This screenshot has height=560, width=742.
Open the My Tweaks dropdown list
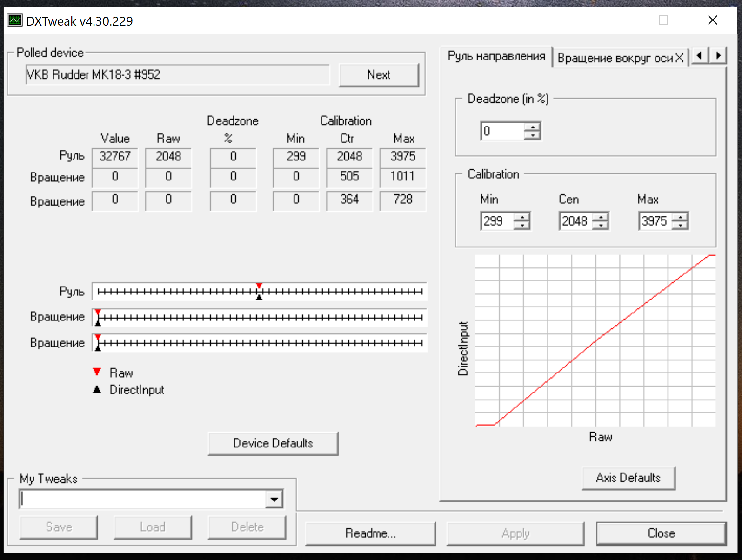point(274,500)
